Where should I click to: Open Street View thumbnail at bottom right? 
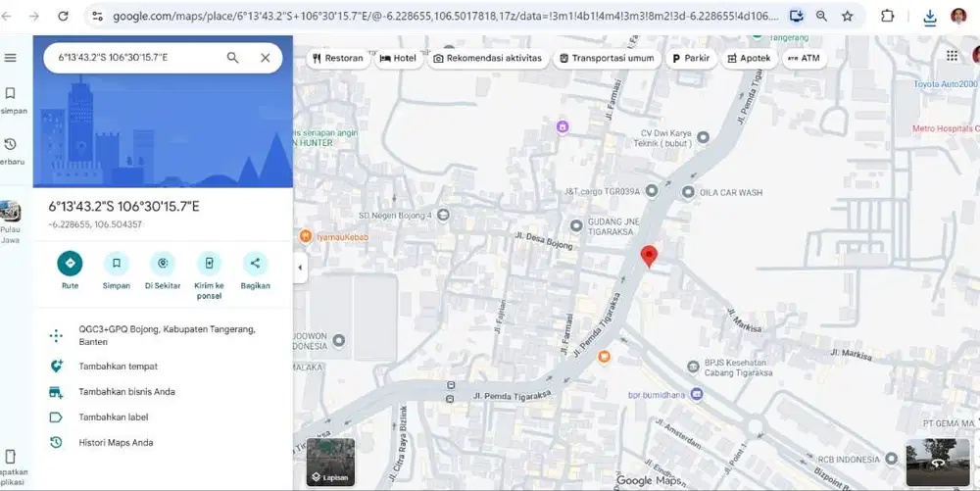point(938,463)
